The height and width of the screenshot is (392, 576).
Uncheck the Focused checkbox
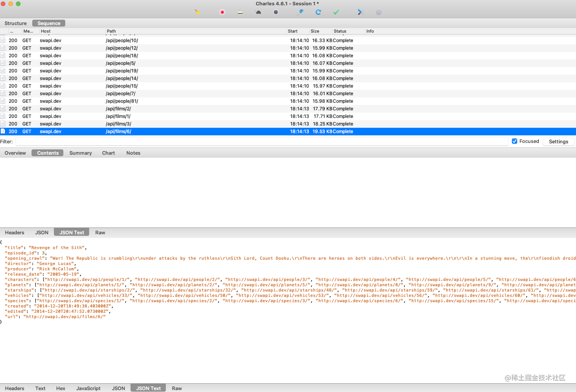[x=515, y=141]
